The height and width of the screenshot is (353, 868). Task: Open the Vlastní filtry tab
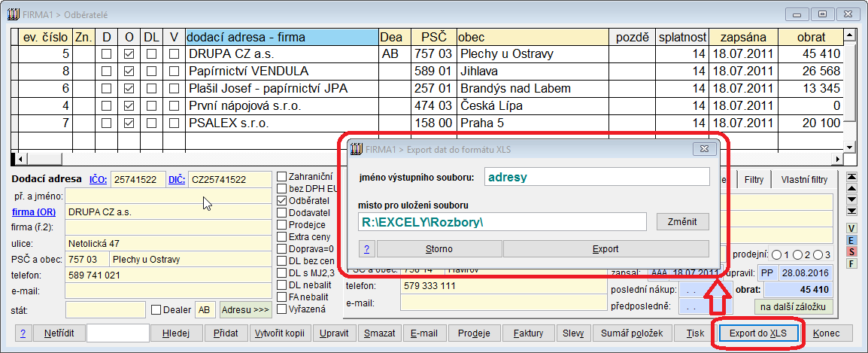pos(804,180)
